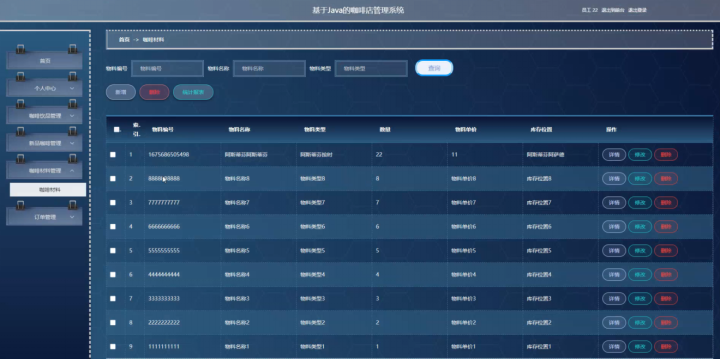Tick the checkbox for row 2222222222
720x360 pixels.
pyautogui.click(x=113, y=322)
